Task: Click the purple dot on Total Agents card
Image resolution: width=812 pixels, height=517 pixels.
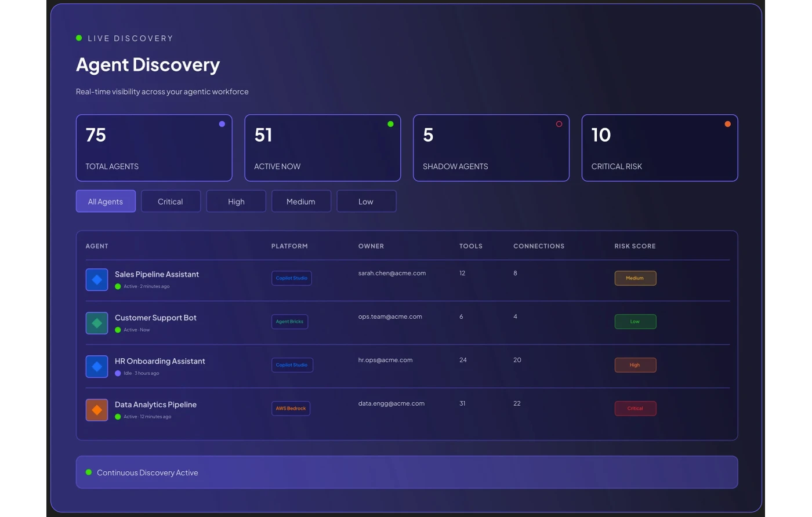Action: point(222,124)
